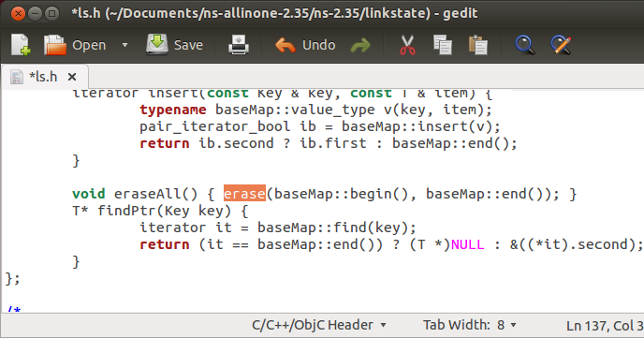Viewport: 644px width, 338px height.
Task: Click the typename keyword
Action: coord(173,110)
